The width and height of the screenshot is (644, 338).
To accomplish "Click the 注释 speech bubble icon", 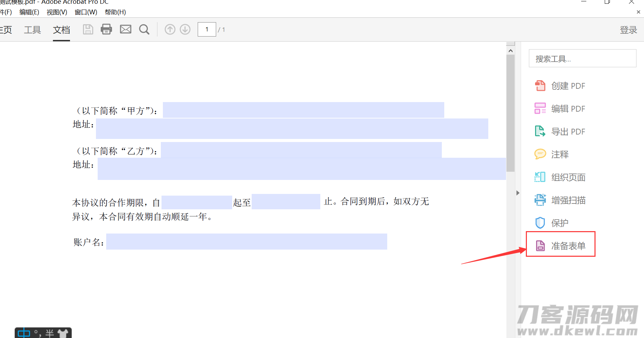I will pos(540,154).
